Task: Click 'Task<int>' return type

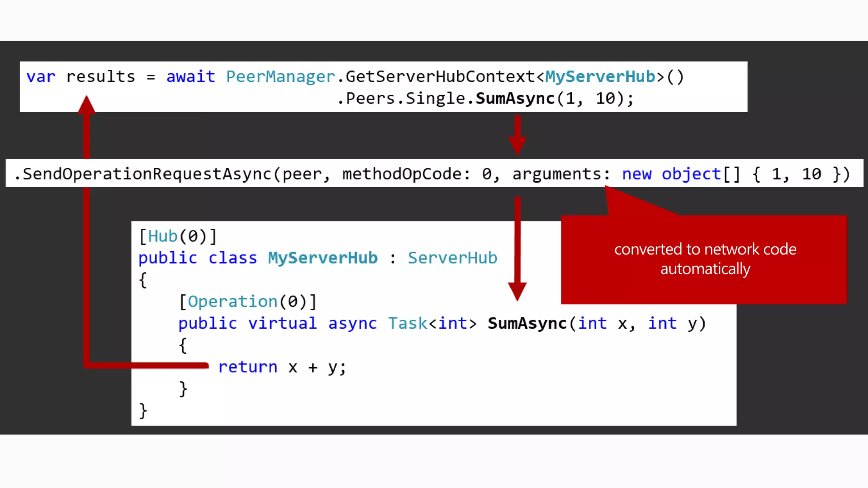Action: [x=432, y=324]
